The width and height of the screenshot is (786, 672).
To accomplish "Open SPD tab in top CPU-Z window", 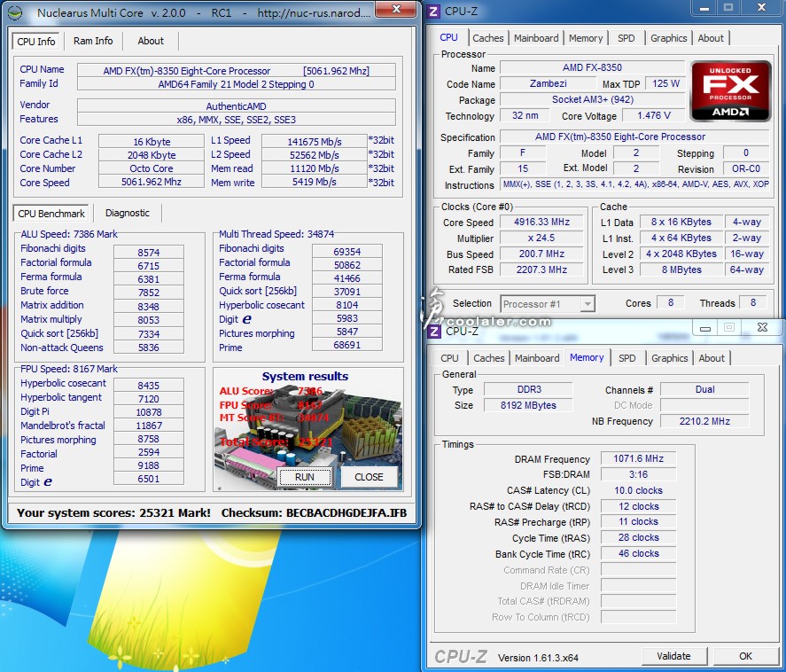I will click(x=626, y=38).
